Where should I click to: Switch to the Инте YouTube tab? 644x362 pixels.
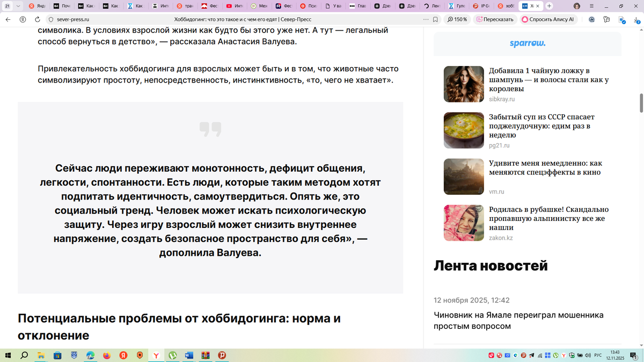[234, 6]
